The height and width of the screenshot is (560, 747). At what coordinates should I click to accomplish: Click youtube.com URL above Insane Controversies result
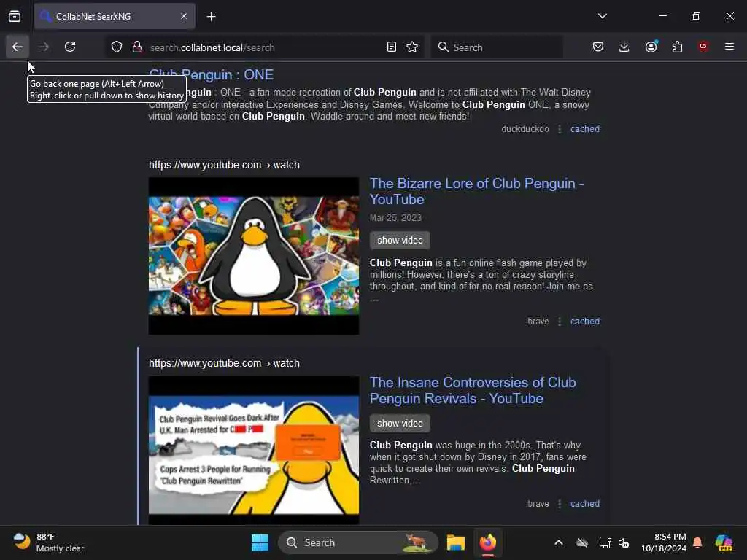(x=225, y=363)
